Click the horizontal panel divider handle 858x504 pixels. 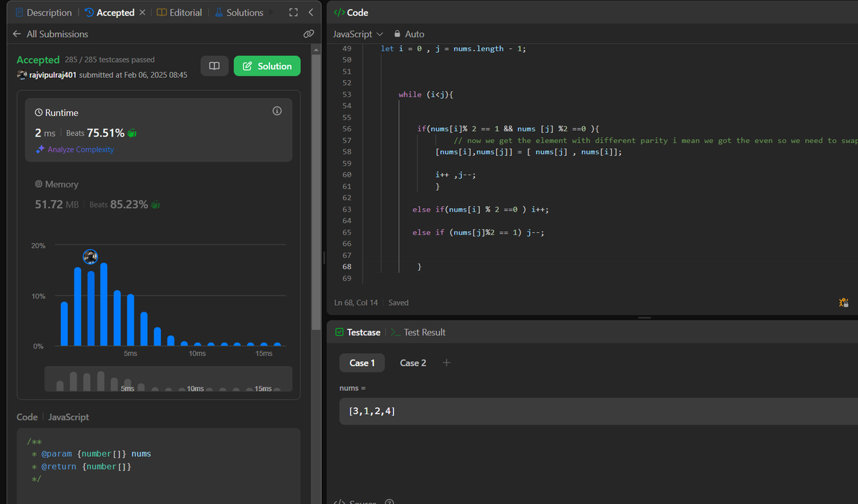tap(644, 317)
